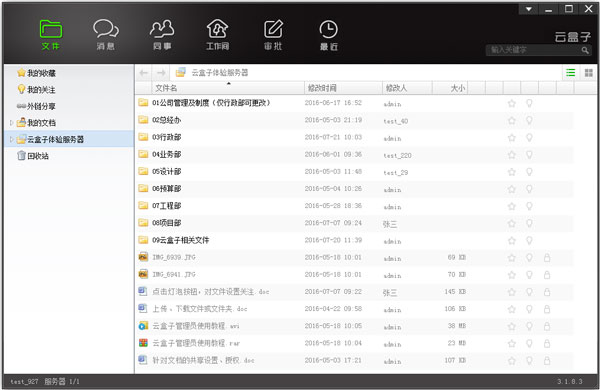The width and height of the screenshot is (600, 390).
Task: Follow 点击灯泡按钮 doc with bulb icon
Action: (x=529, y=292)
